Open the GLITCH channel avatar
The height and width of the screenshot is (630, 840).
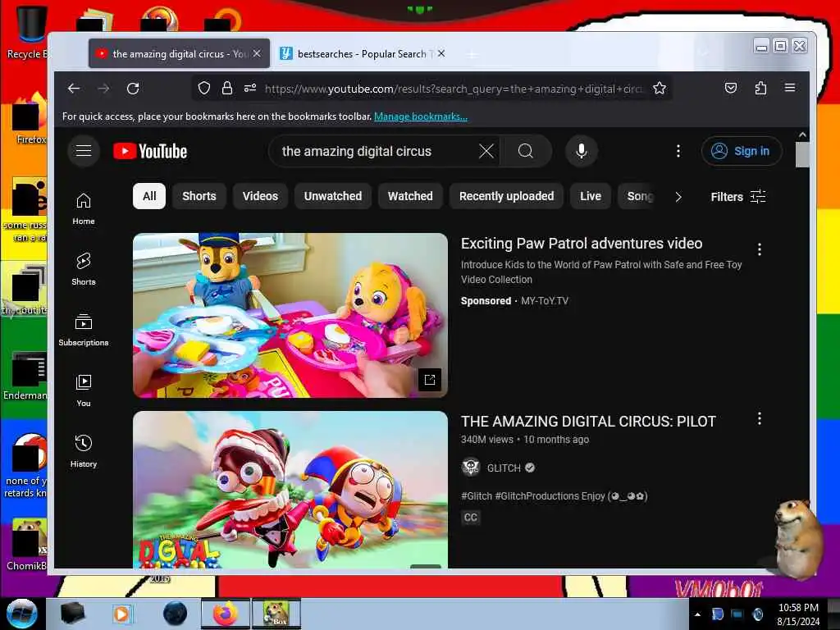tap(470, 468)
